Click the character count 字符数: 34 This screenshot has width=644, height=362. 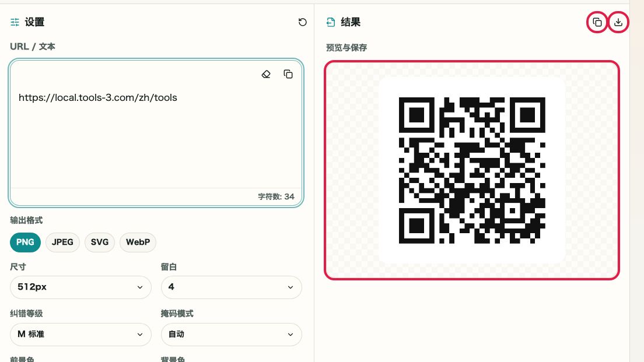click(x=276, y=196)
